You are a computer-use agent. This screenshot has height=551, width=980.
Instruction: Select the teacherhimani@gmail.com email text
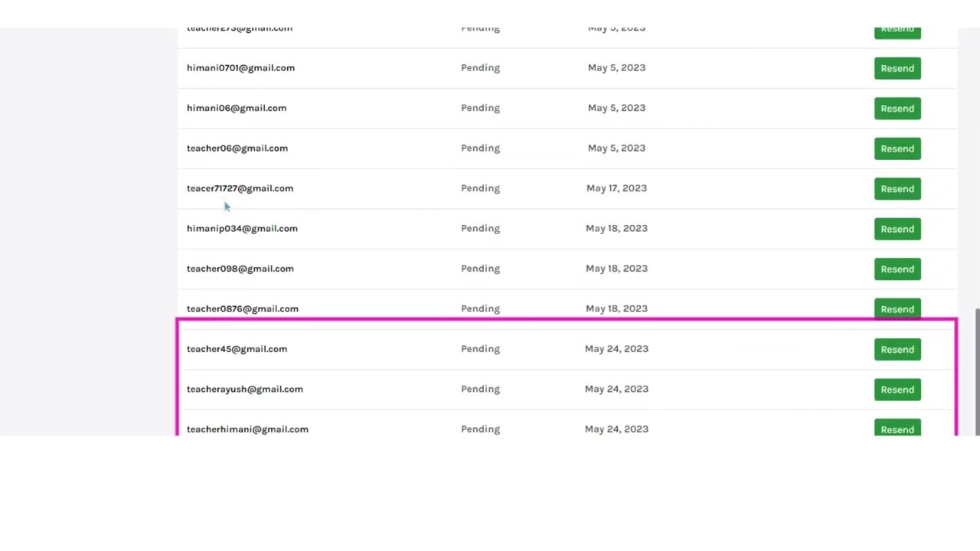click(247, 429)
